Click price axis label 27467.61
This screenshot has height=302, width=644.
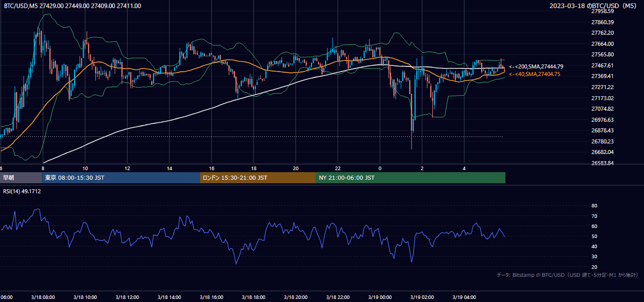(x=603, y=65)
